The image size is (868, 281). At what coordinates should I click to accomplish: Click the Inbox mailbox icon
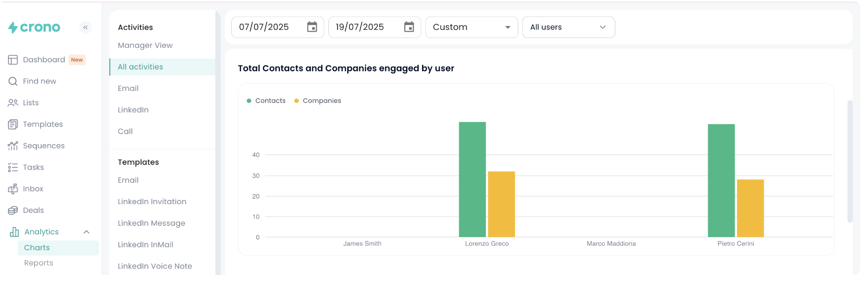[x=13, y=189]
